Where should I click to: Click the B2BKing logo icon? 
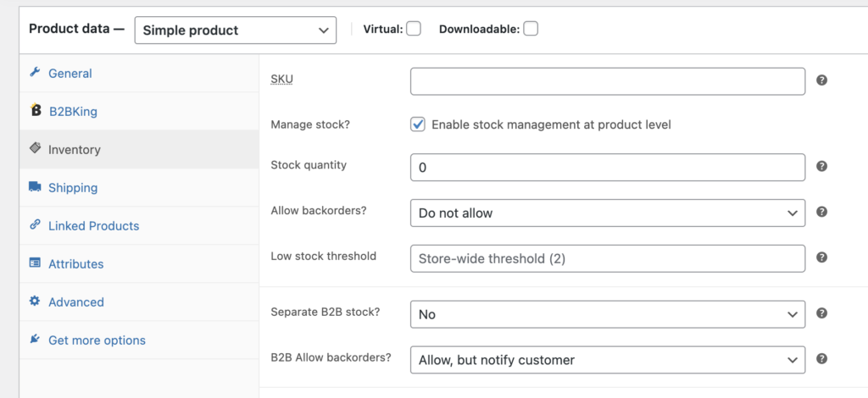(x=36, y=111)
